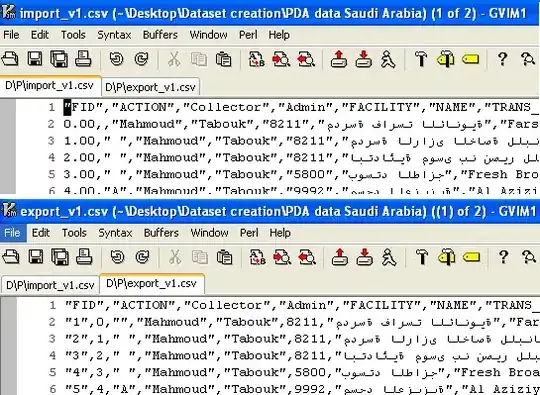Open Window menu in import_v1.csv window
Viewport: 540px width, 395px height.
[208, 35]
